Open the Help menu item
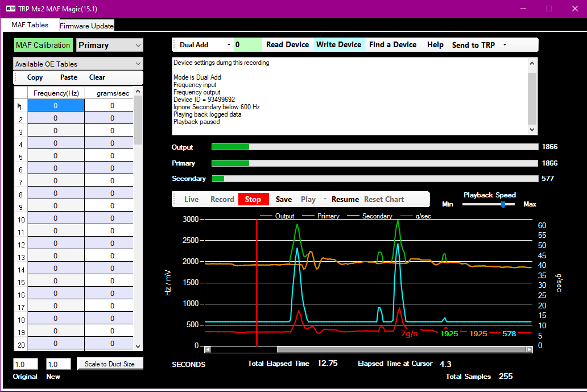This screenshot has width=587, height=392. coord(435,45)
